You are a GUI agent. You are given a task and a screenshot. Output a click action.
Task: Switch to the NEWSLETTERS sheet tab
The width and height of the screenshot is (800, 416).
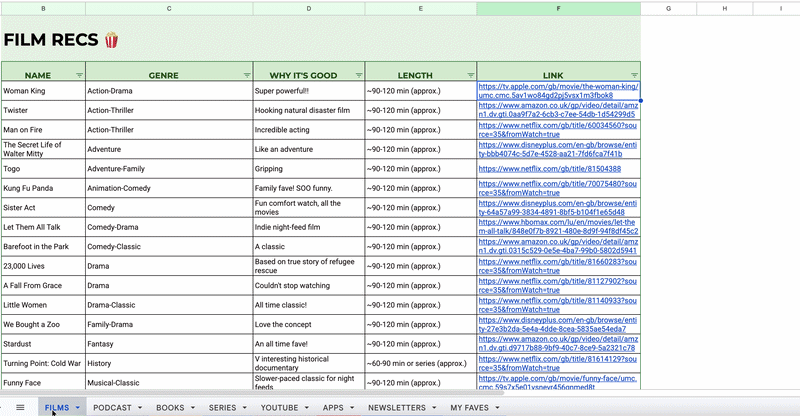[x=397, y=408]
